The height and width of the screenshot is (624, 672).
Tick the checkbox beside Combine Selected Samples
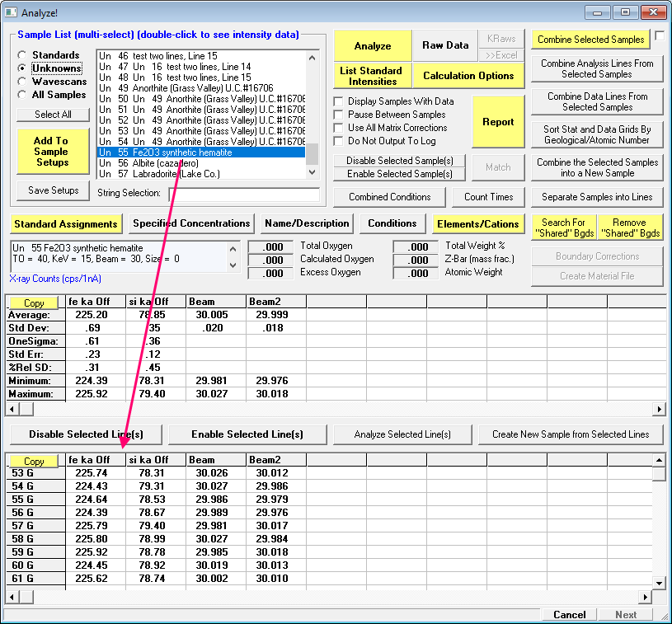(x=660, y=36)
